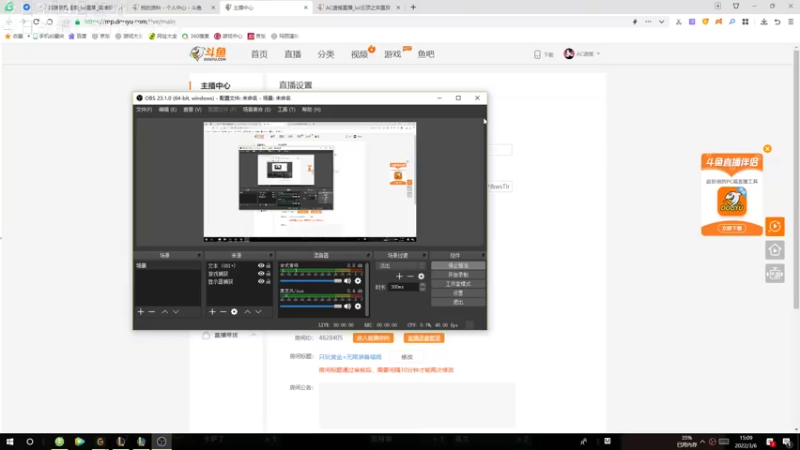800x450 pixels.
Task: Move the source down in OBS
Action: tap(259, 312)
